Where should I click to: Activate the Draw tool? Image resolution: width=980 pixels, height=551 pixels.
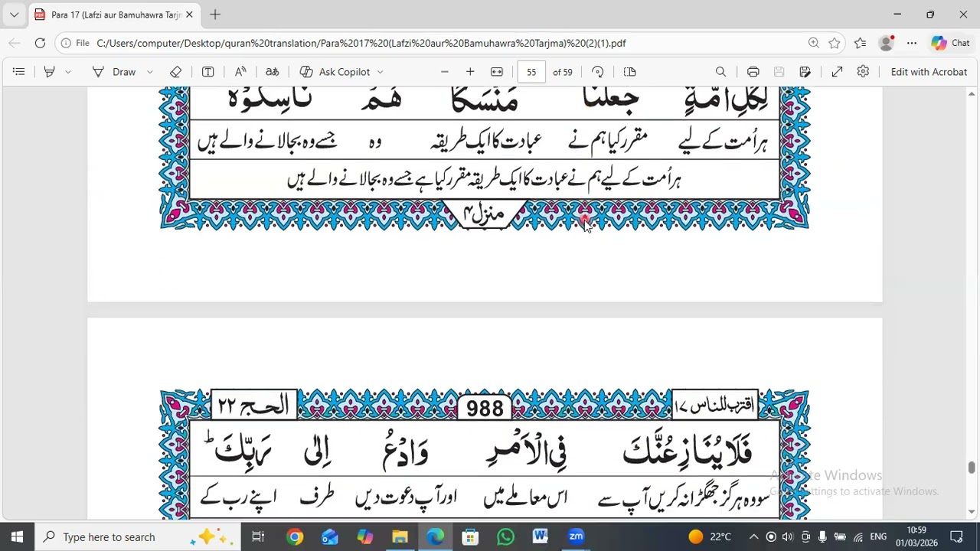(114, 72)
